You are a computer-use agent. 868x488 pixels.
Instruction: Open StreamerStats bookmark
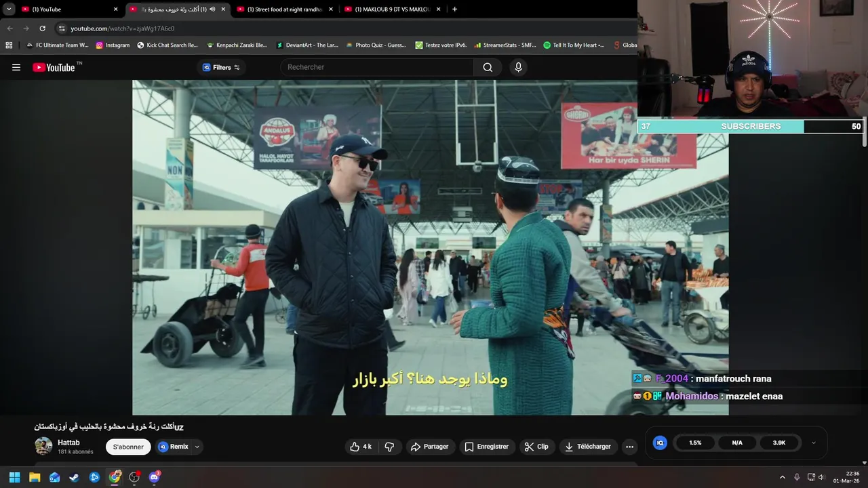(505, 45)
